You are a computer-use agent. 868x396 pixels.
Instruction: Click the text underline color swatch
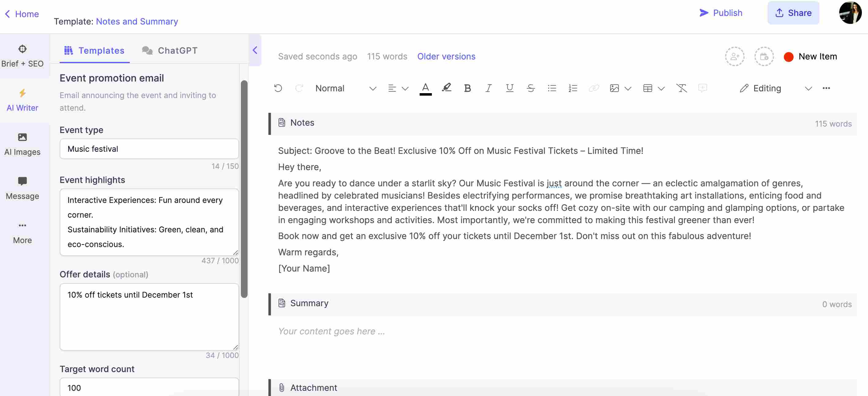point(426,94)
